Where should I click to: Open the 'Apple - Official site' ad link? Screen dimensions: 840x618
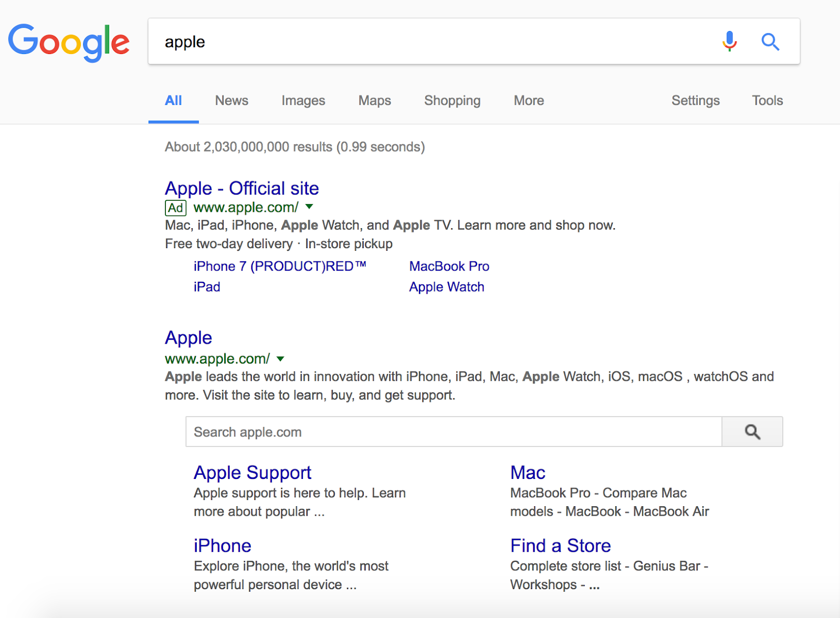click(242, 188)
